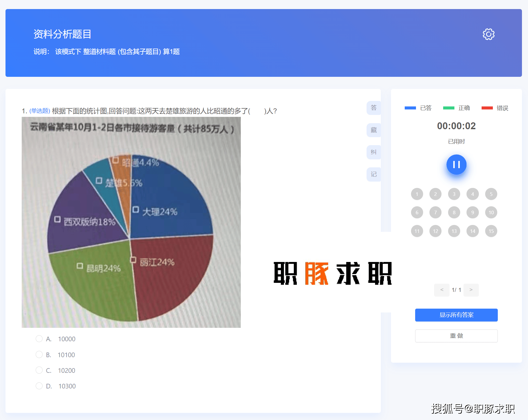528x420 pixels.
Task: Go to previous page arrow
Action: tap(442, 290)
